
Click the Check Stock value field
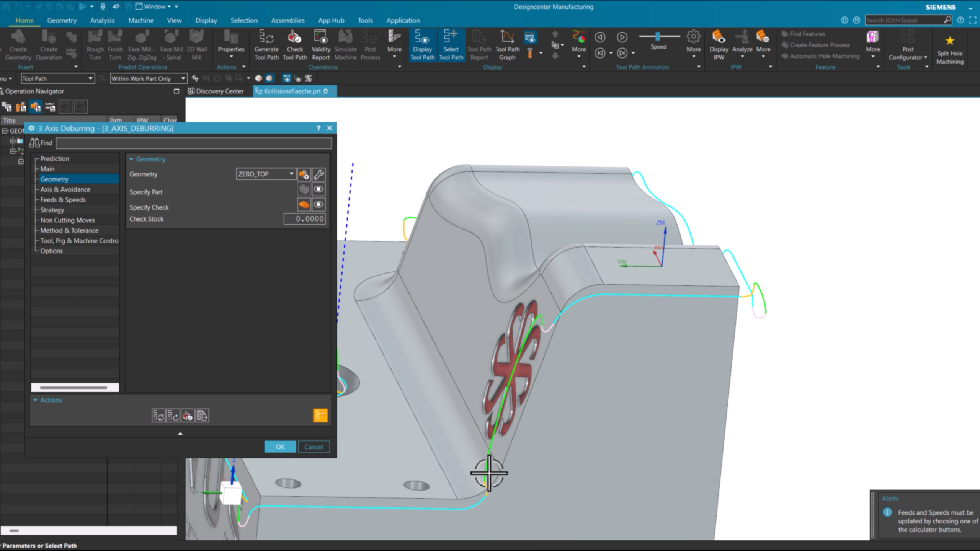305,219
